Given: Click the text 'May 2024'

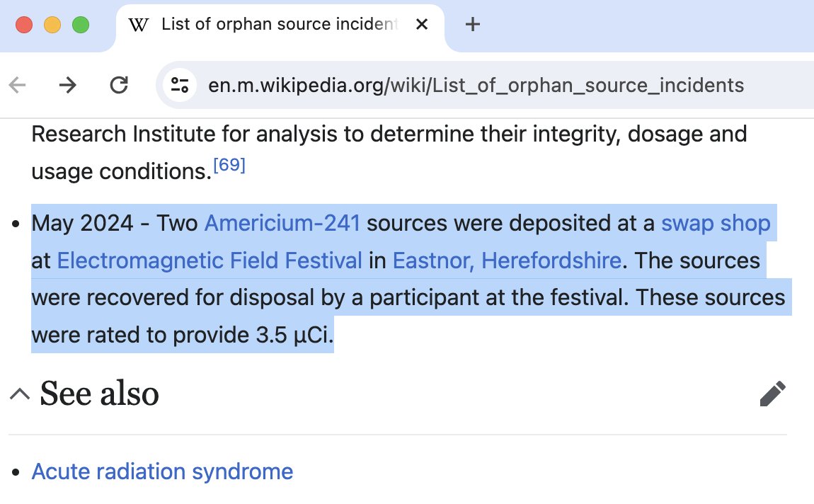Looking at the screenshot, I should [83, 223].
